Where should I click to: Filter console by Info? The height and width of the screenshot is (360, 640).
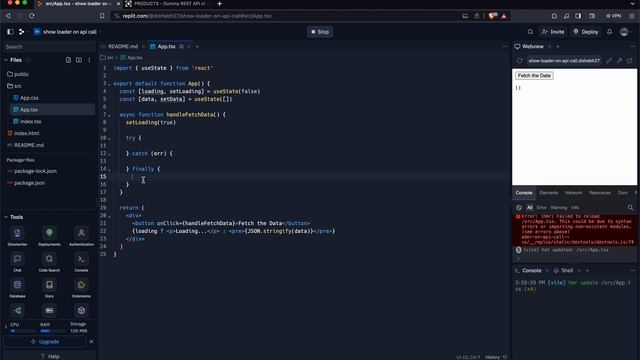(575, 207)
